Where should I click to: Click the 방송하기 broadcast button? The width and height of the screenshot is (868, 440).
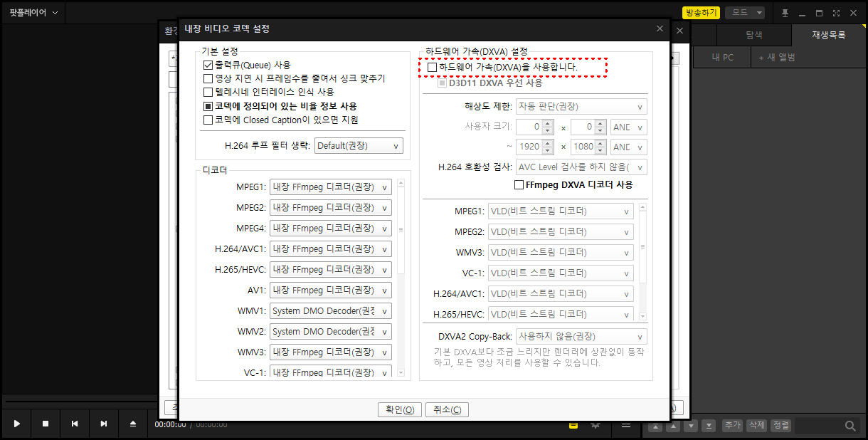pos(701,12)
